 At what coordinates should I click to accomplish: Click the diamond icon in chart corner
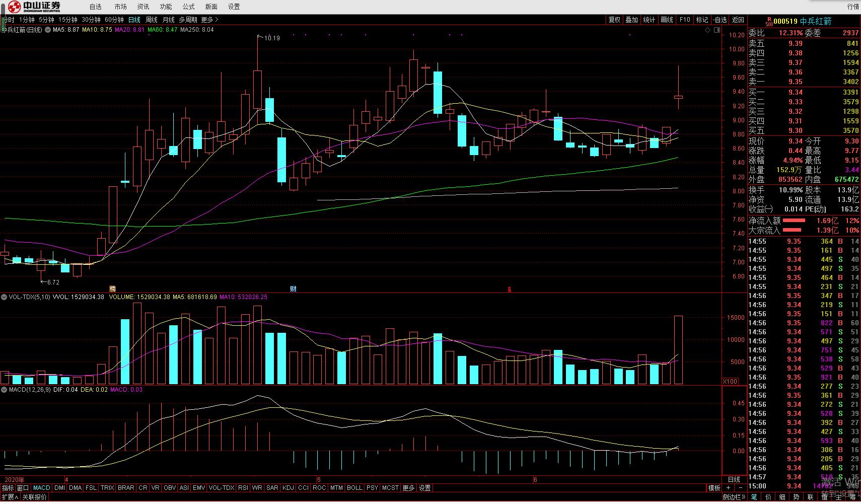[707, 30]
